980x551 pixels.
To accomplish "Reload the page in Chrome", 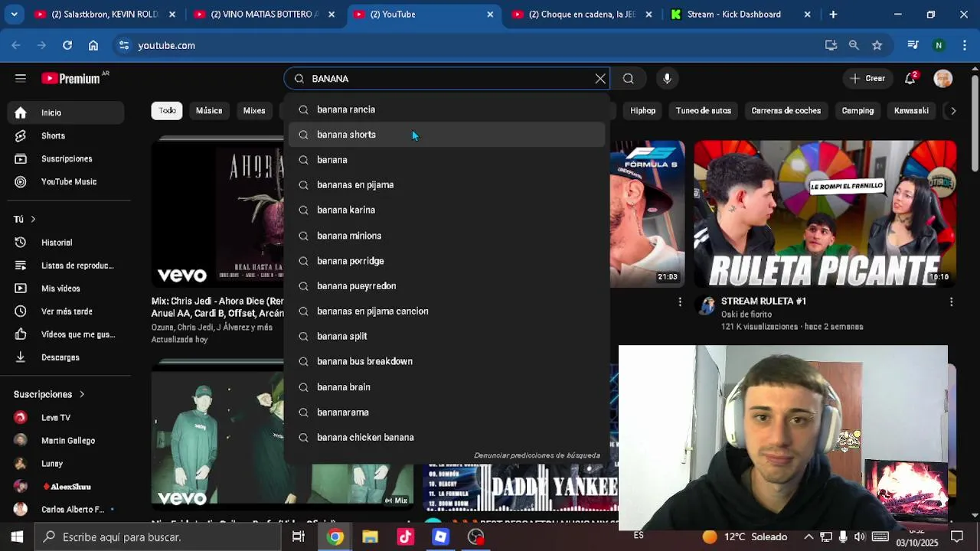I will [67, 45].
